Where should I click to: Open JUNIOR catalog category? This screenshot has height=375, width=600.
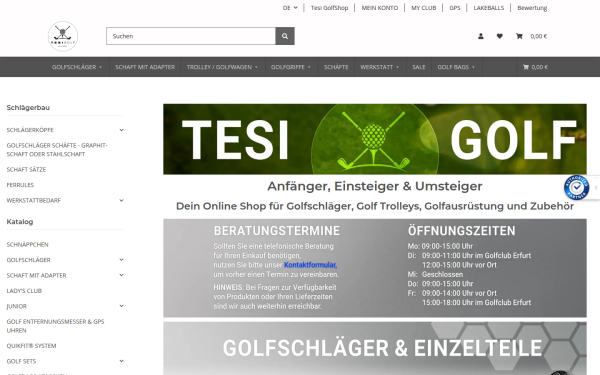(16, 306)
